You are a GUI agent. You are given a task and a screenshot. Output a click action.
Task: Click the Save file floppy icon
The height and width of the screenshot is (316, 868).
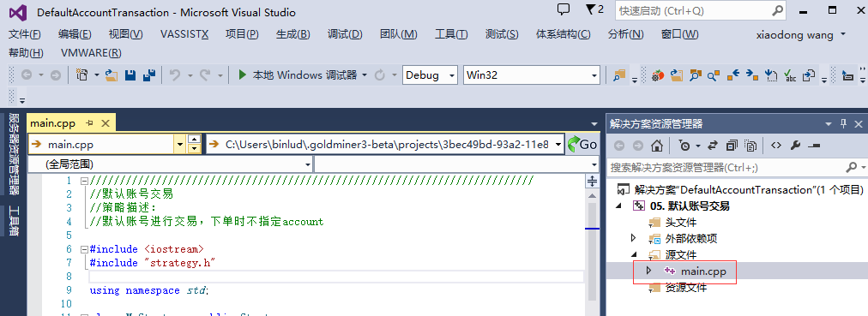tap(130, 75)
